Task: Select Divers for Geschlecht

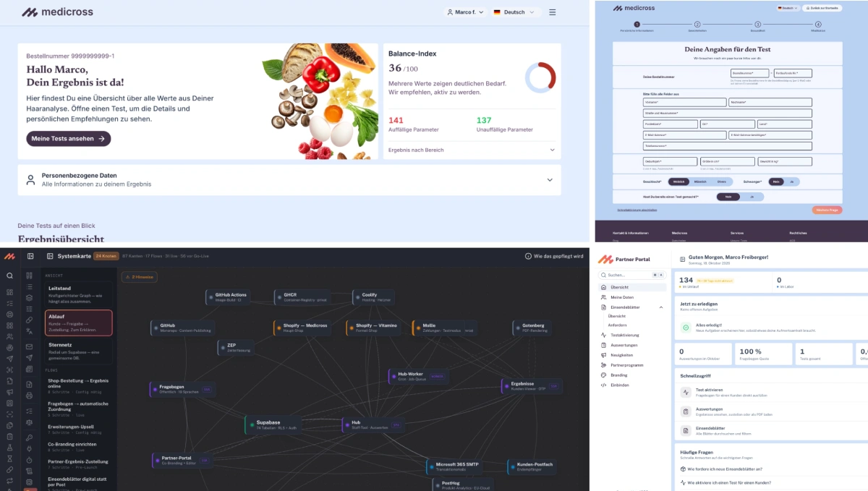Action: coord(720,182)
